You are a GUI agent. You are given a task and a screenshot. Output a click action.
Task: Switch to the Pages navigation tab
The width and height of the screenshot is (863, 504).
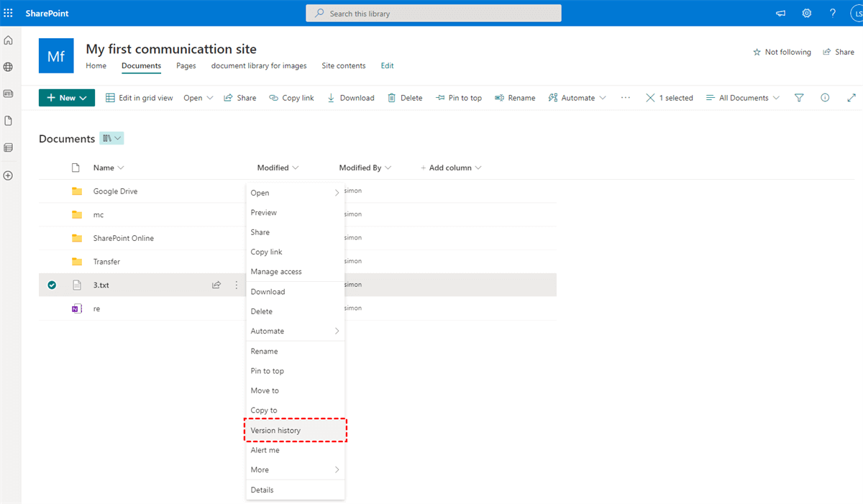[186, 65]
